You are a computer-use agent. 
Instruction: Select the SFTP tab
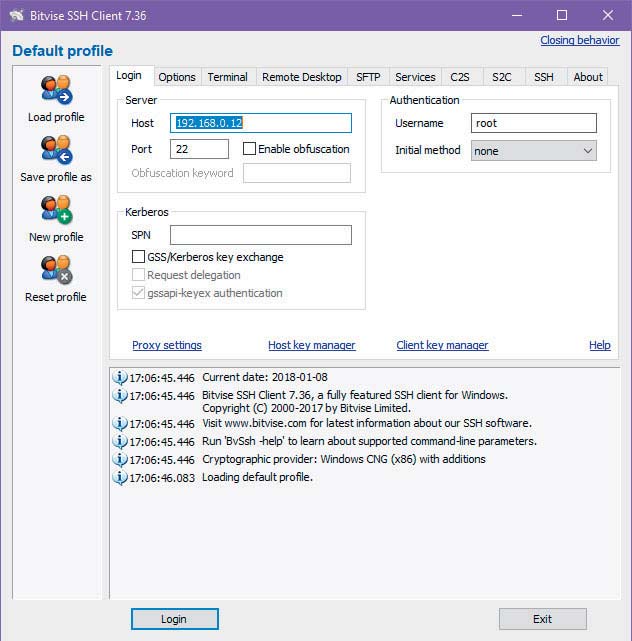[368, 77]
